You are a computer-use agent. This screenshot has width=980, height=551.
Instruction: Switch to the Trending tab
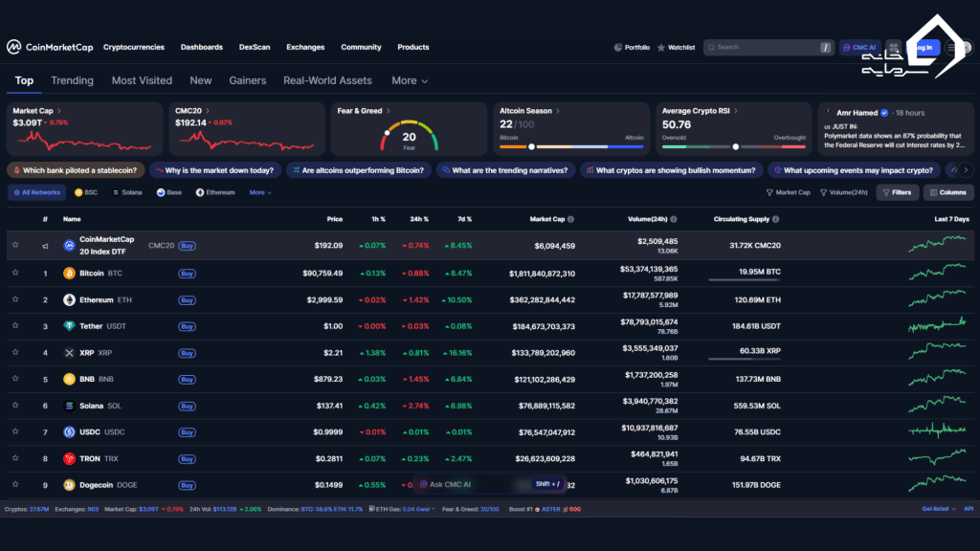(72, 80)
